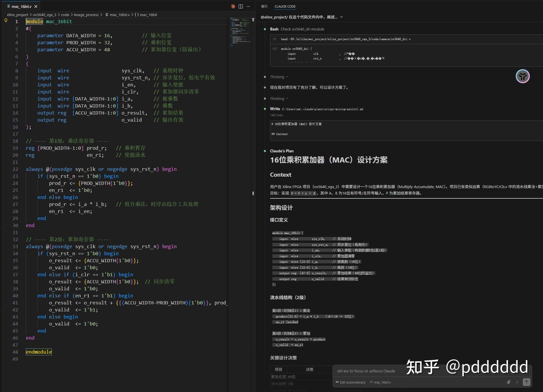Expand the second Thinking section
Viewport: 543px width, 392px height.
pos(279,99)
